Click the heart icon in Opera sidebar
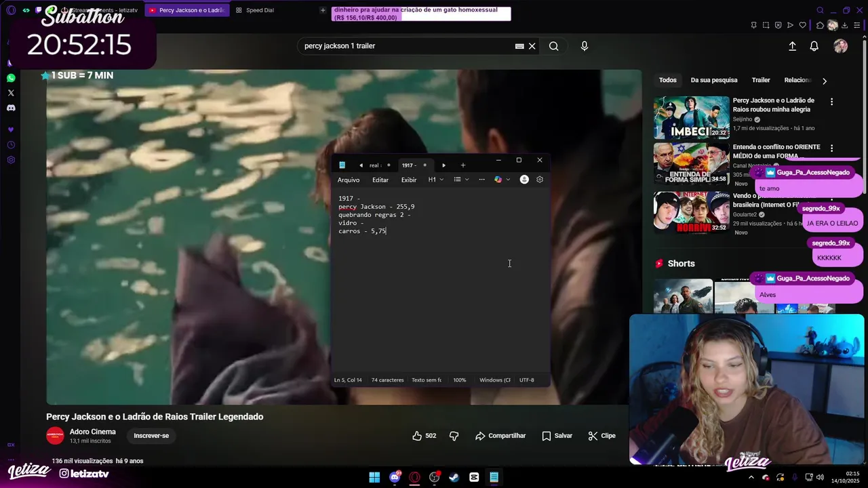This screenshot has width=868, height=488. tap(11, 129)
